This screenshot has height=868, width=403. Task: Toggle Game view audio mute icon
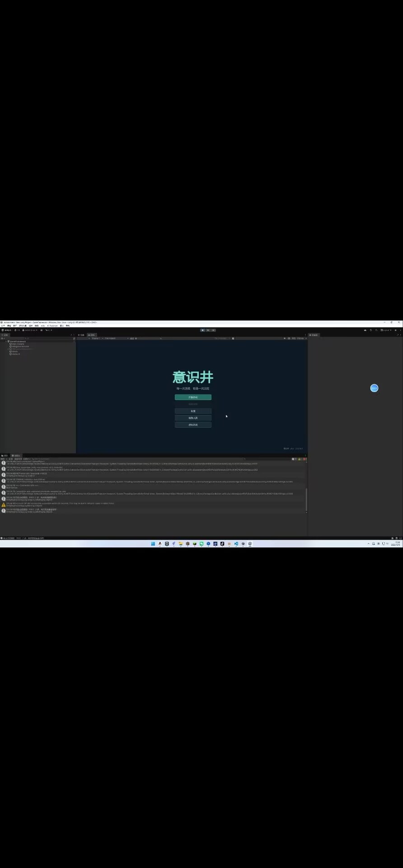point(285,338)
